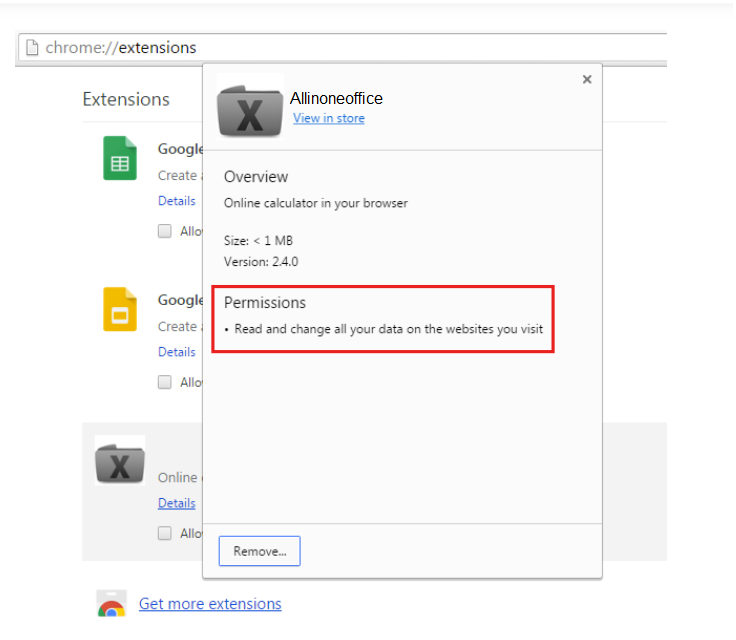The image size is (736, 640).
Task: Toggle the Allow checkbox under Allinoneoffice
Action: [x=165, y=533]
